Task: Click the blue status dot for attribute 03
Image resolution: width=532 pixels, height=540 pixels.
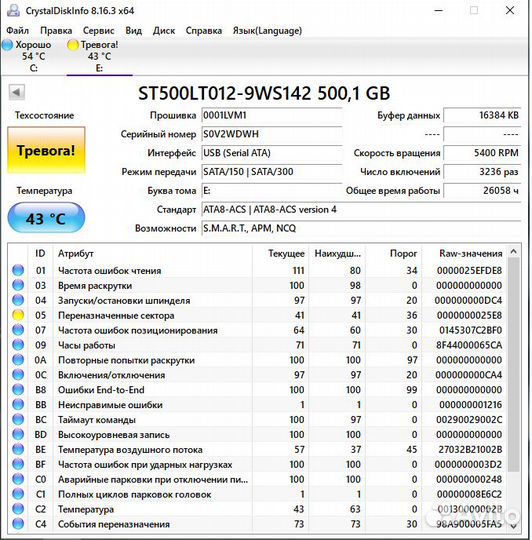Action: point(18,285)
